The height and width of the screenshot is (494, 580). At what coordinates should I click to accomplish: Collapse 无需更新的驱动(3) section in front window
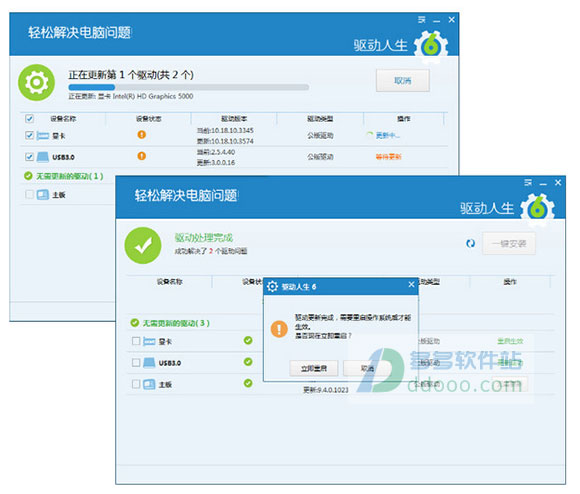click(x=176, y=323)
